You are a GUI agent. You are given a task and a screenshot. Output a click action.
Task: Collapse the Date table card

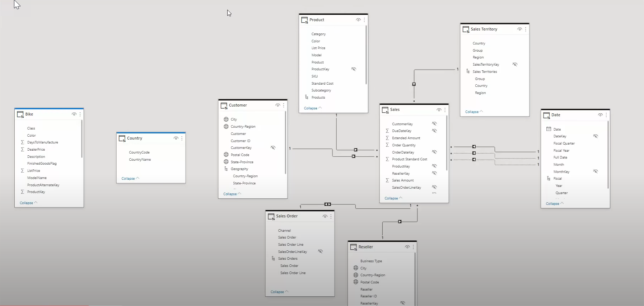tap(554, 203)
